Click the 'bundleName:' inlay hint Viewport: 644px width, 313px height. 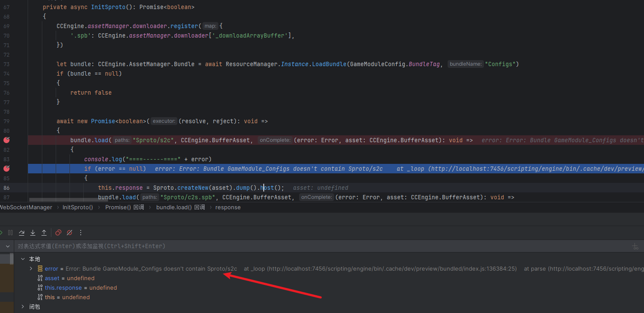tap(465, 64)
